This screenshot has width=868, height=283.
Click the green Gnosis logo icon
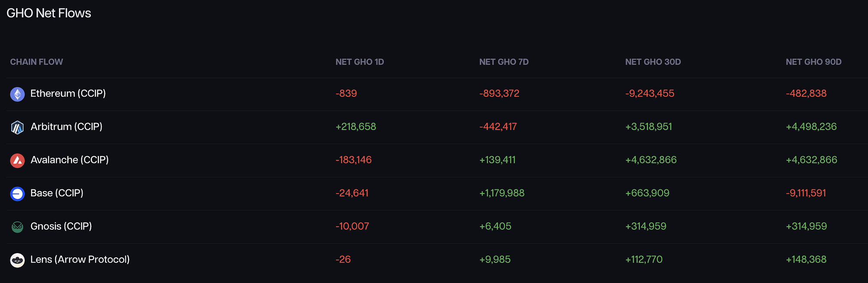point(17,227)
